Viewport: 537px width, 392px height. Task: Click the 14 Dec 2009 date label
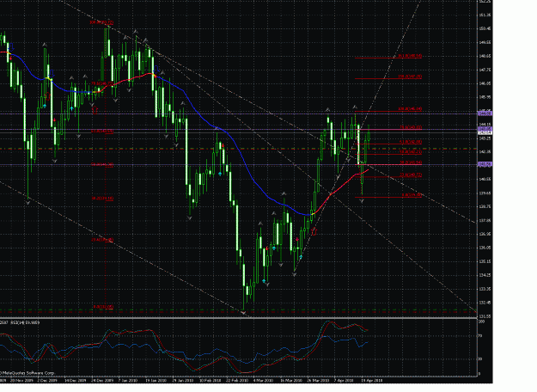click(76, 380)
